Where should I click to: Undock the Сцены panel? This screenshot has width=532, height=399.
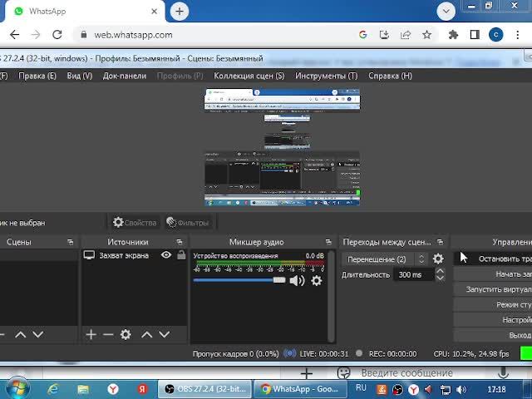[70, 242]
